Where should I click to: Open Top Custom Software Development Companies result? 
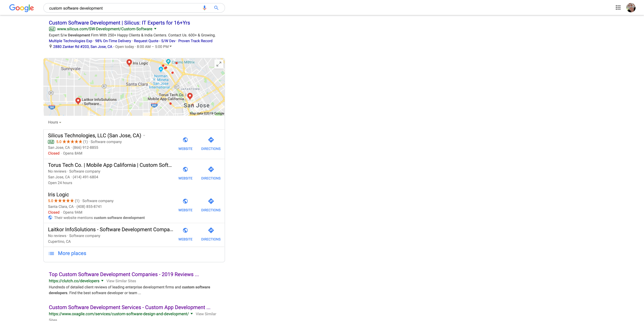pos(124,274)
